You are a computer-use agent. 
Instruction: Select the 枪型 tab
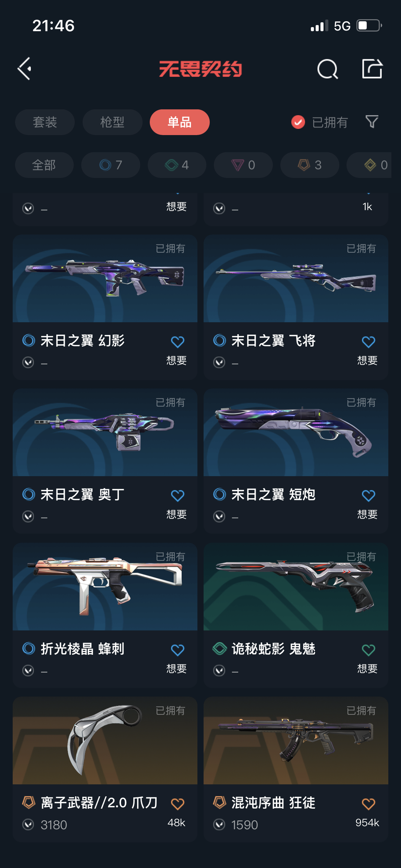click(x=113, y=122)
